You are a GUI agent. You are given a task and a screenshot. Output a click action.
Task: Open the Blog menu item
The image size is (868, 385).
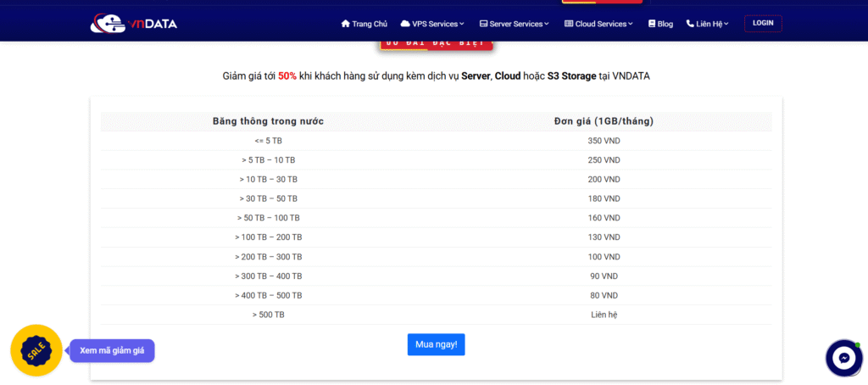click(x=665, y=24)
